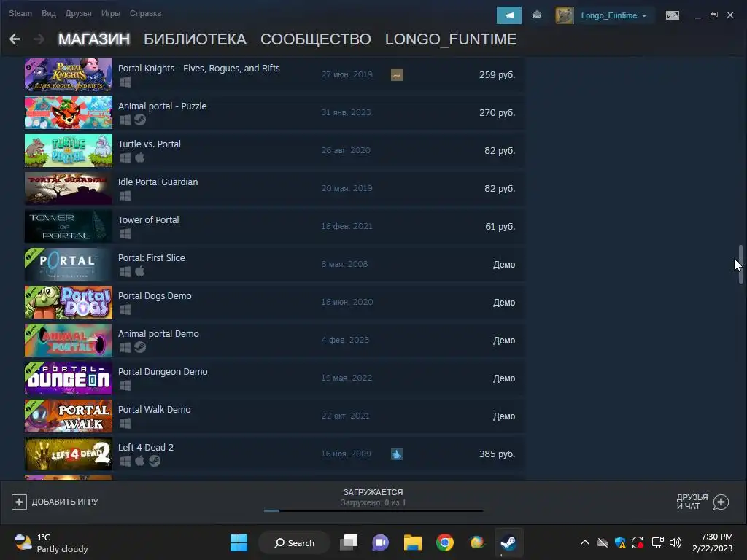747x560 pixels.
Task: Open the volume control in the system tray
Action: click(x=675, y=542)
